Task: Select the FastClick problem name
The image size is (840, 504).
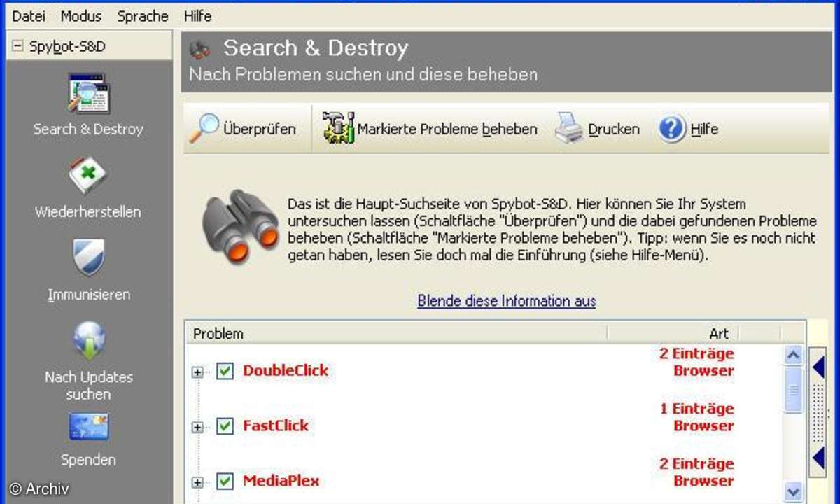Action: coord(276,426)
